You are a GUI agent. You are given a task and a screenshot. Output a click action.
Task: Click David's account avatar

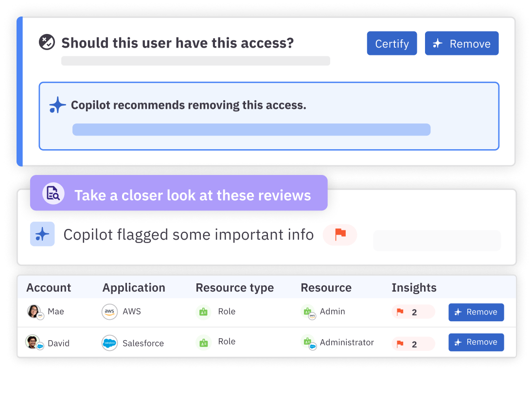(33, 342)
